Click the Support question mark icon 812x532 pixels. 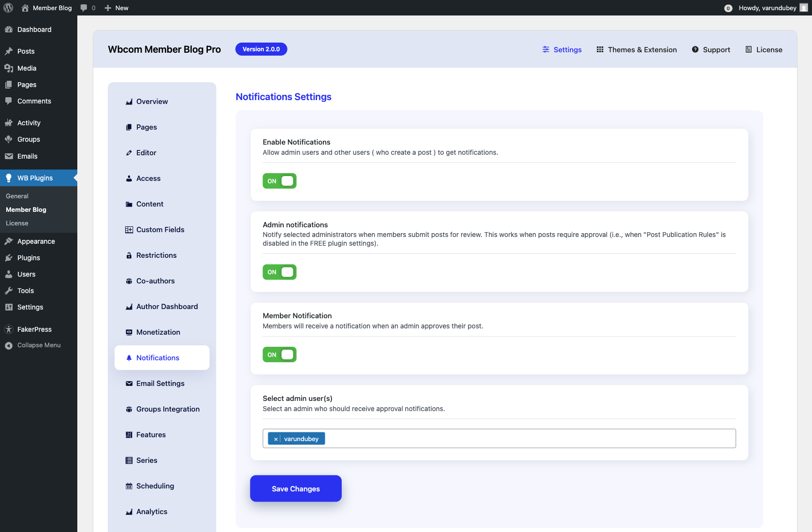pyautogui.click(x=695, y=49)
